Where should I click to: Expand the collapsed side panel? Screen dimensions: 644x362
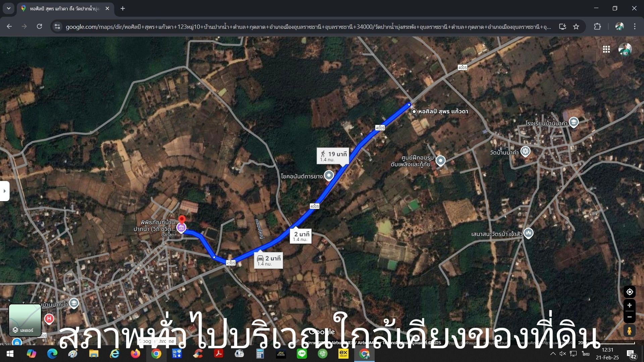coord(5,191)
